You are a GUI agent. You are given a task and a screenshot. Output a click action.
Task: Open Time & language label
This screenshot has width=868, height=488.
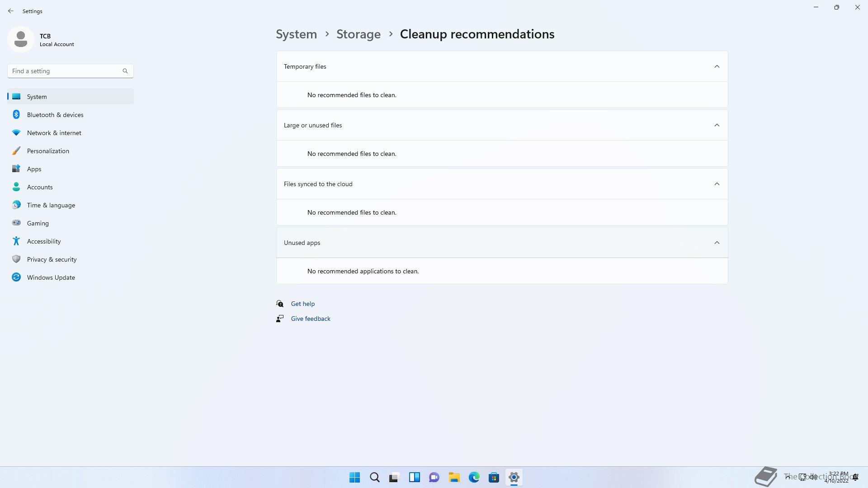[x=51, y=205]
